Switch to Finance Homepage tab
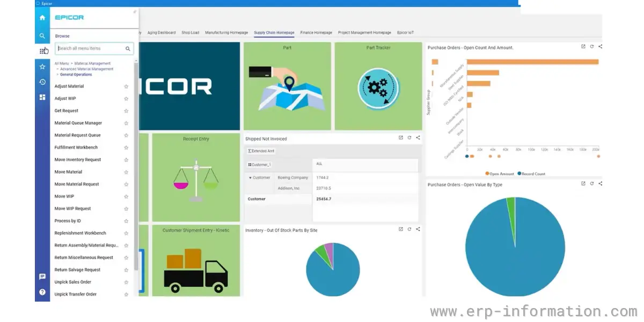Viewport: 644px width, 322px height. 316,33
